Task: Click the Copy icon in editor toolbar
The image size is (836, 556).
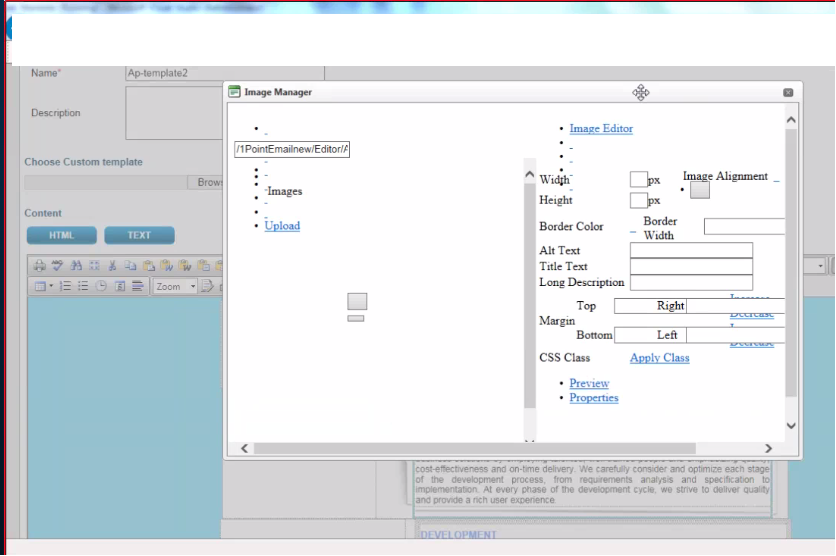Action: coord(130,265)
